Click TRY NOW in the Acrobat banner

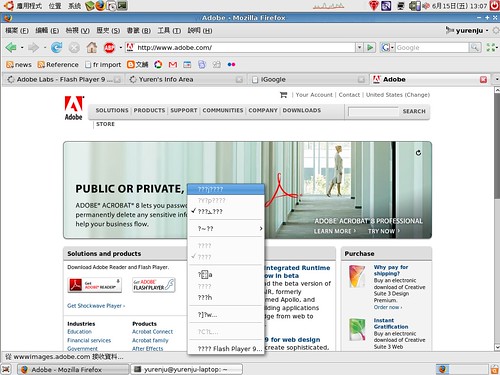[384, 231]
